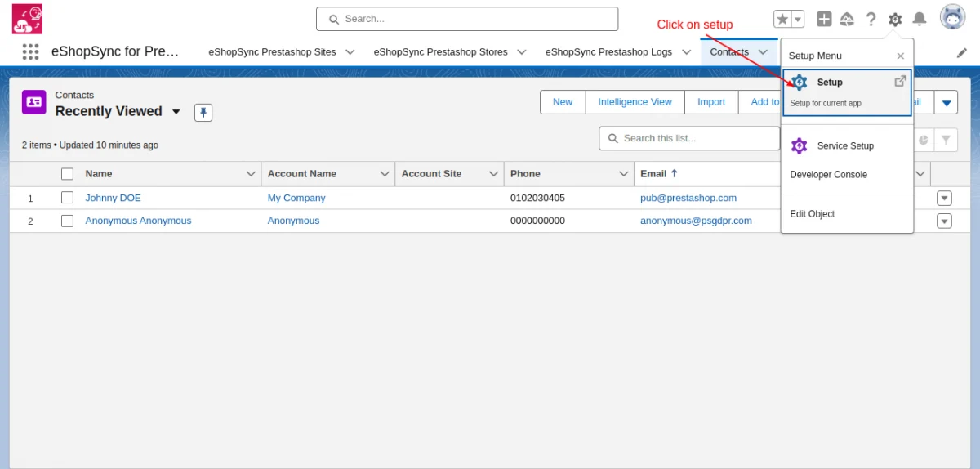Select the Contacts tab
Image resolution: width=980 pixels, height=469 pixels.
(x=729, y=51)
